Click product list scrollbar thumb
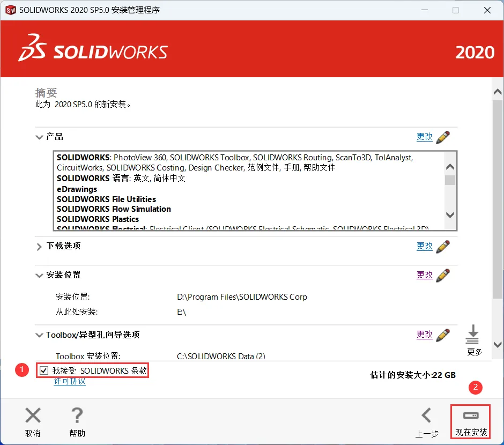The height and width of the screenshot is (445, 504). (450, 180)
